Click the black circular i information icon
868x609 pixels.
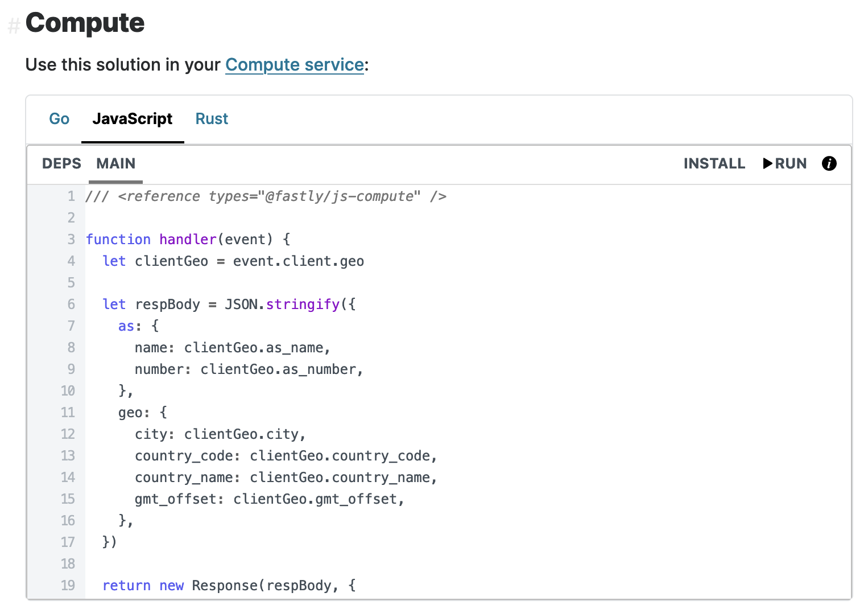829,164
